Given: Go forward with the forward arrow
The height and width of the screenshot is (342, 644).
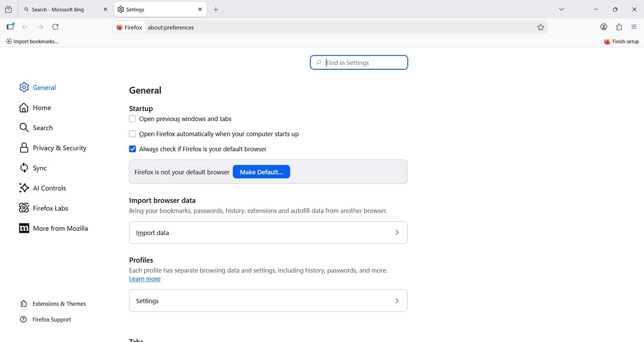Looking at the screenshot, I should (x=40, y=27).
